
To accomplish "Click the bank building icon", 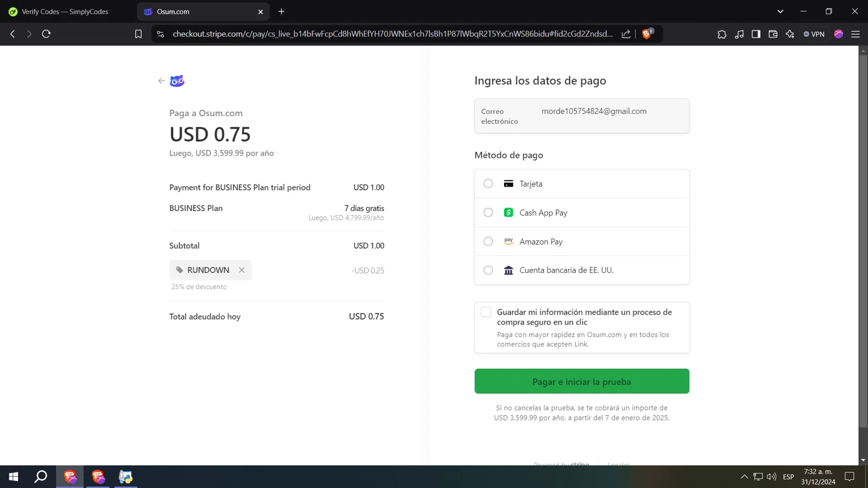I will click(509, 270).
